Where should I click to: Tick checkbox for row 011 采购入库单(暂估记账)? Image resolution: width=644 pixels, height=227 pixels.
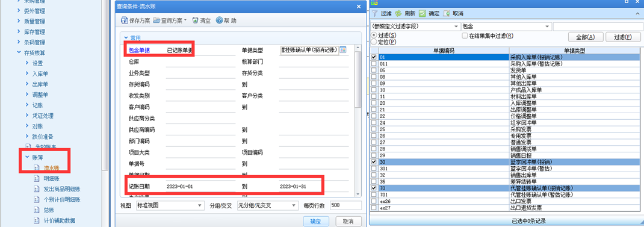tap(373, 64)
